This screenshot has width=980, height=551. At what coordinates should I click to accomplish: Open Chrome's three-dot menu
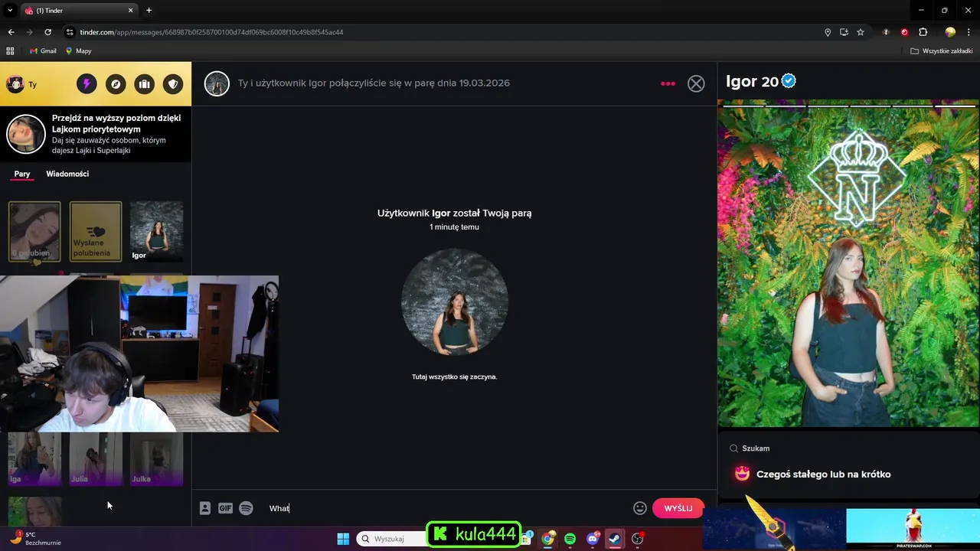pyautogui.click(x=969, y=32)
